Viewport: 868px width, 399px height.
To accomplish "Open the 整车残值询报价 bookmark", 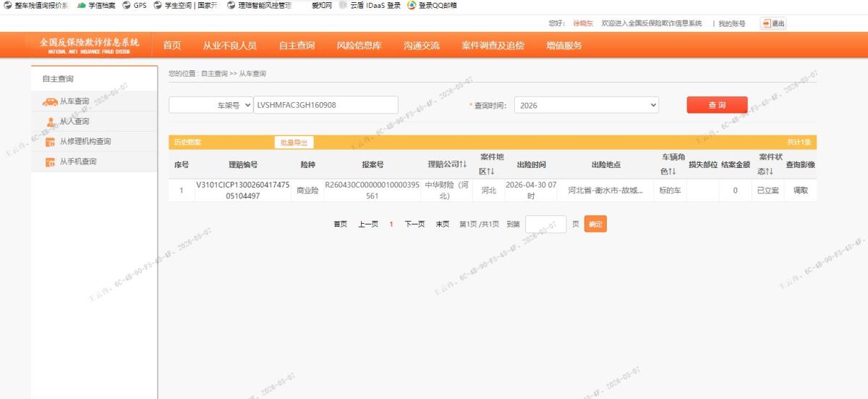I will click(x=37, y=5).
